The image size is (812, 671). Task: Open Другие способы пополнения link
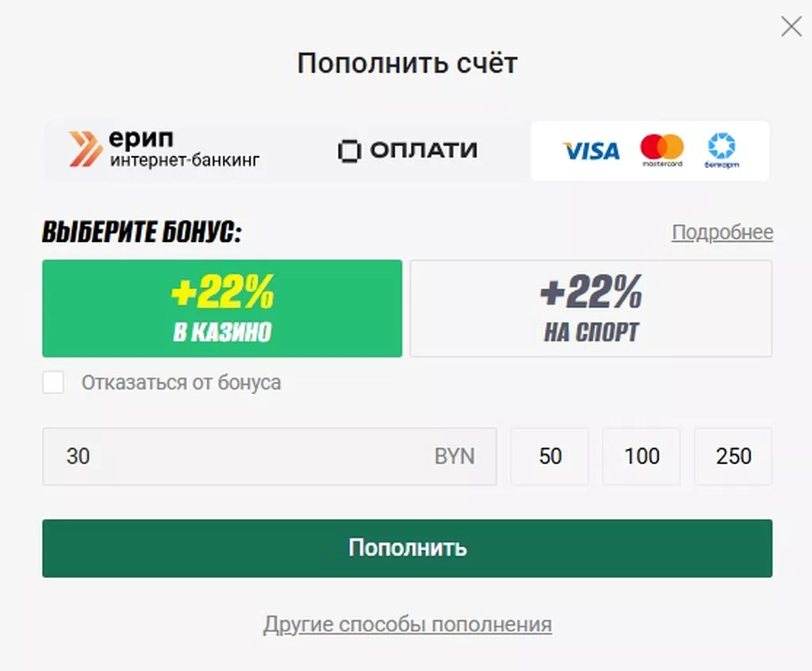coord(407,624)
